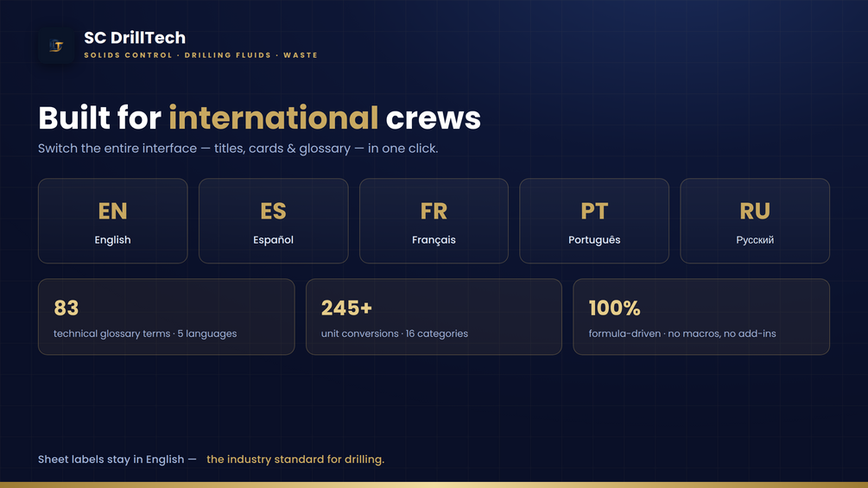
Task: Choose the FR Français language card
Action: click(434, 221)
